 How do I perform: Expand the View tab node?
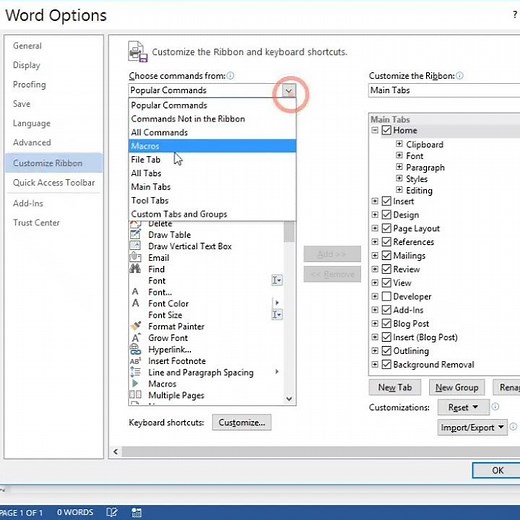click(x=375, y=283)
